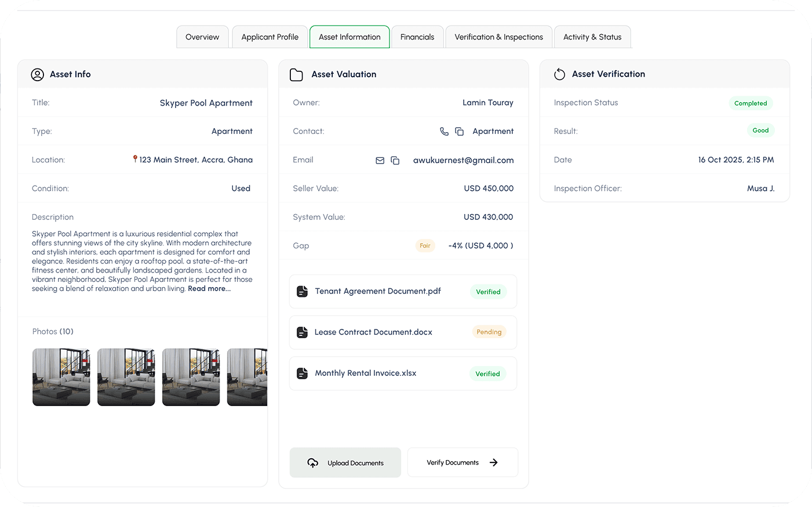Click the Verify Documents button label

point(453,462)
